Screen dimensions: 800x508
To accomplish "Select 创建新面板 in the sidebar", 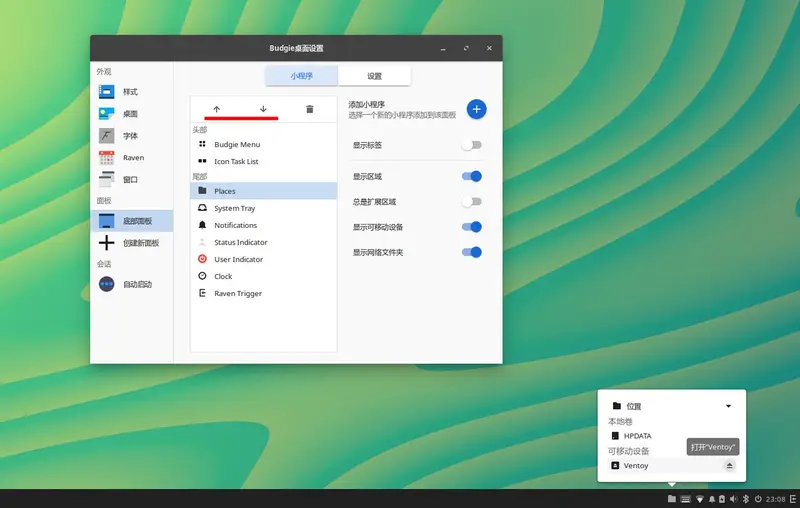I will coord(140,243).
